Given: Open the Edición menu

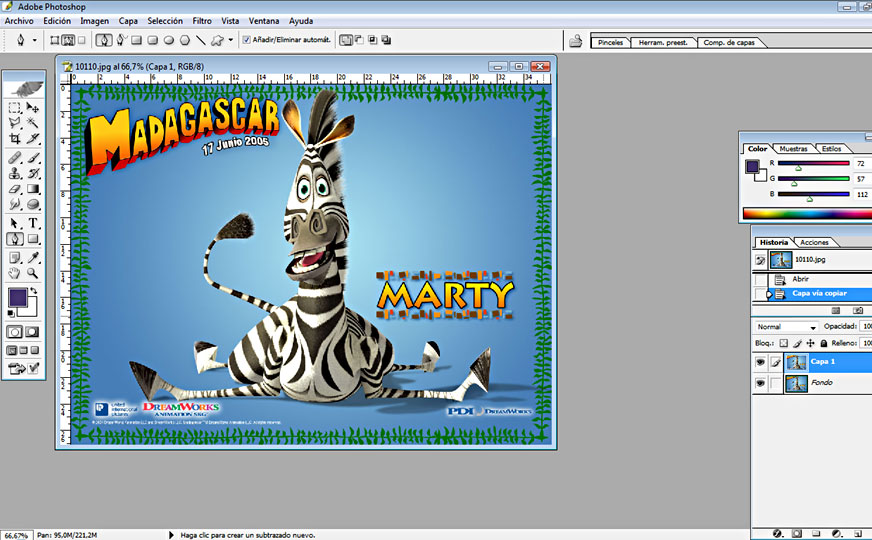Looking at the screenshot, I should 57,21.
